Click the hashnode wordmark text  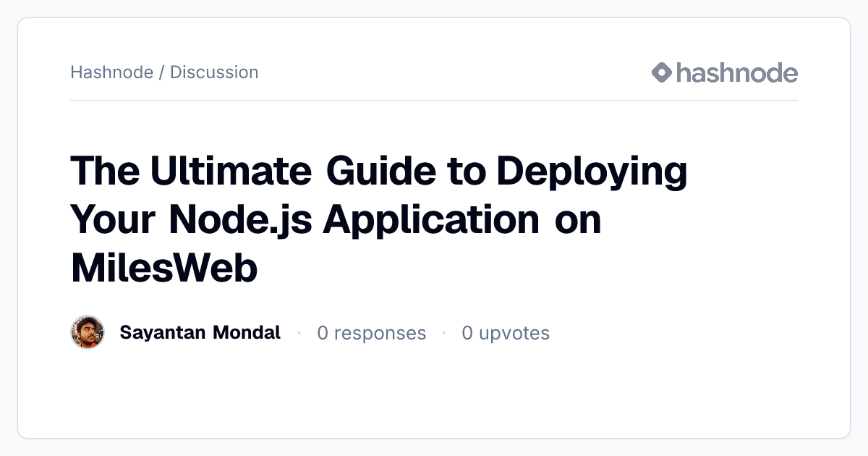(737, 72)
